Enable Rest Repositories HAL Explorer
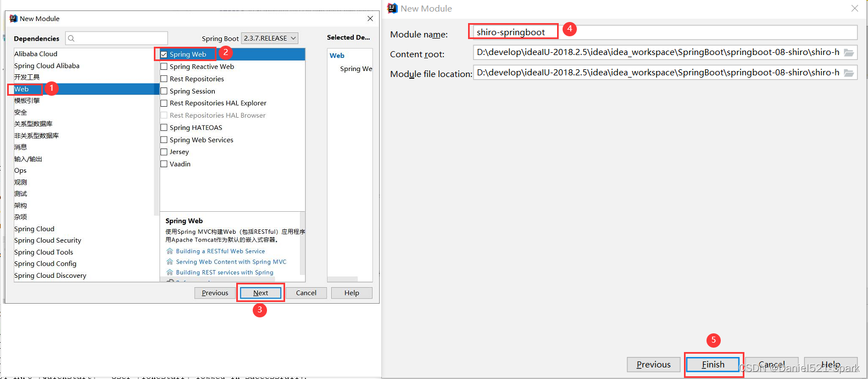The height and width of the screenshot is (379, 868). [164, 103]
